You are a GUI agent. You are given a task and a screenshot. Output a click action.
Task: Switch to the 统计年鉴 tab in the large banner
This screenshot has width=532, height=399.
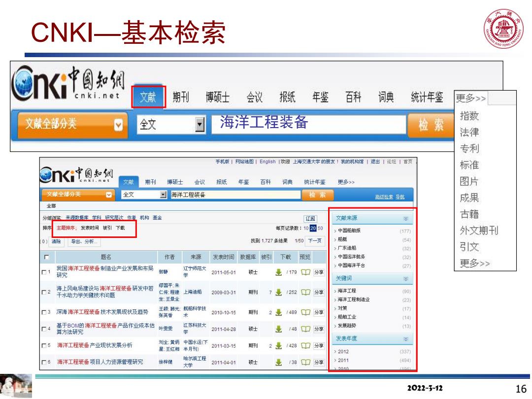click(x=427, y=98)
